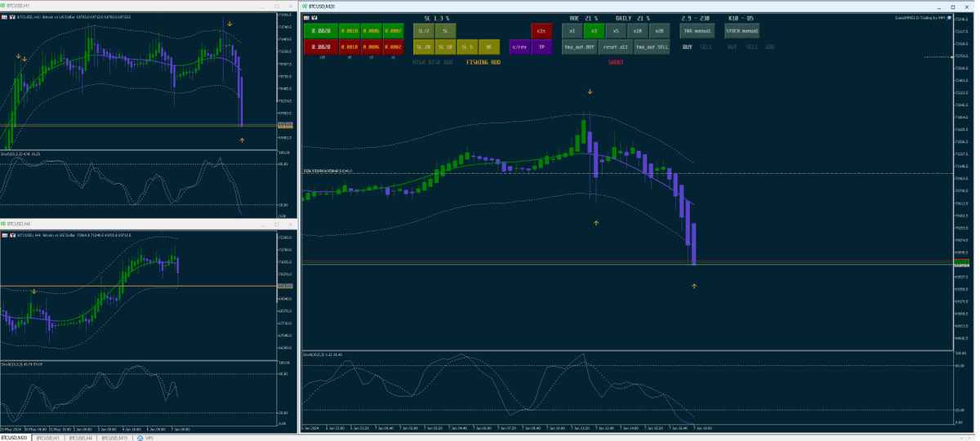980x441 pixels.
Task: Click the red 0.0010 lot sell button
Action: [350, 47]
